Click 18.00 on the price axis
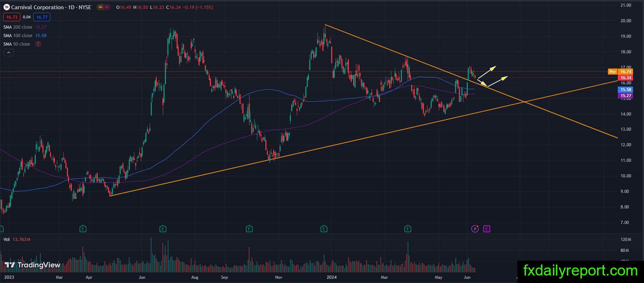Viewport: 644px width, 283px height. click(x=626, y=52)
